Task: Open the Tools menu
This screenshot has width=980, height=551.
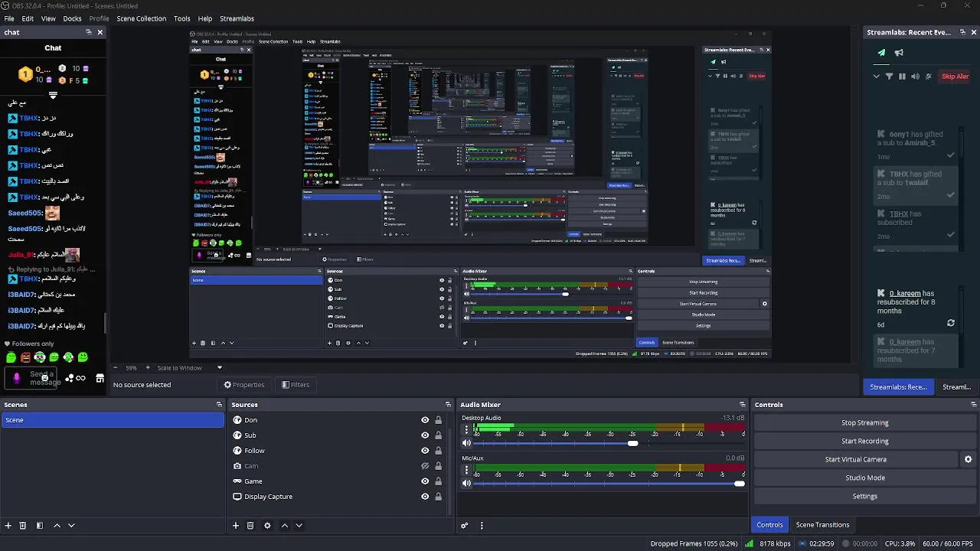Action: 182,18
